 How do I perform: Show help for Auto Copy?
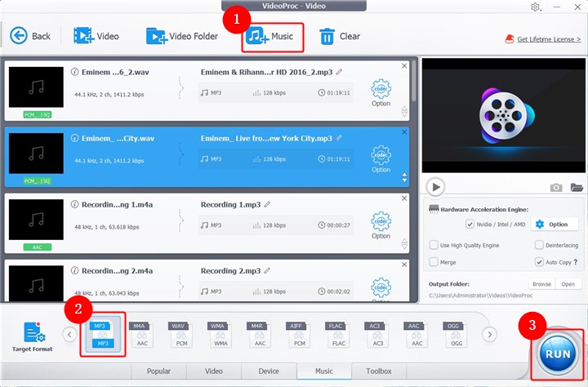tap(576, 262)
